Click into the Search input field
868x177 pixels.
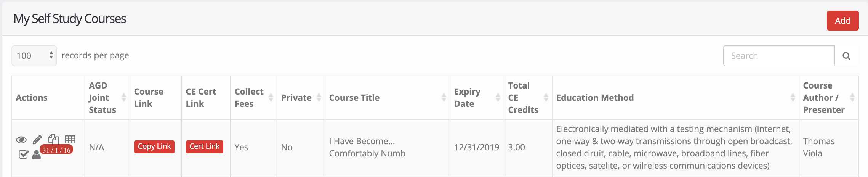tap(779, 56)
